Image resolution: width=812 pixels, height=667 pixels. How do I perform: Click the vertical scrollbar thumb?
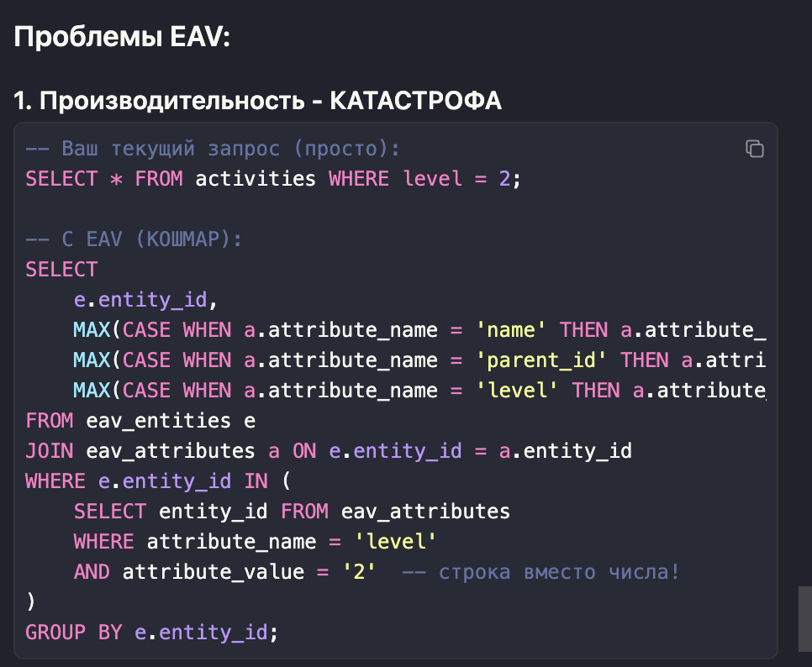click(x=804, y=613)
